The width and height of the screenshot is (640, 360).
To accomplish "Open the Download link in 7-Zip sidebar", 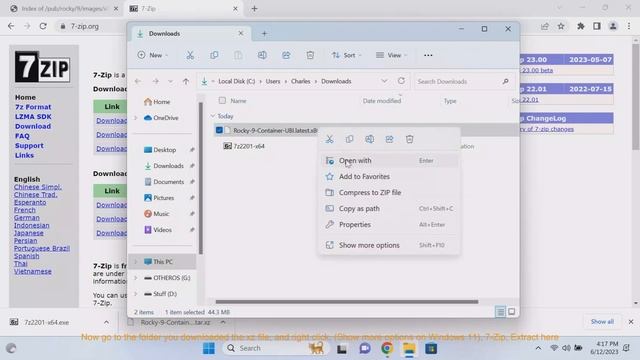I will (33, 126).
